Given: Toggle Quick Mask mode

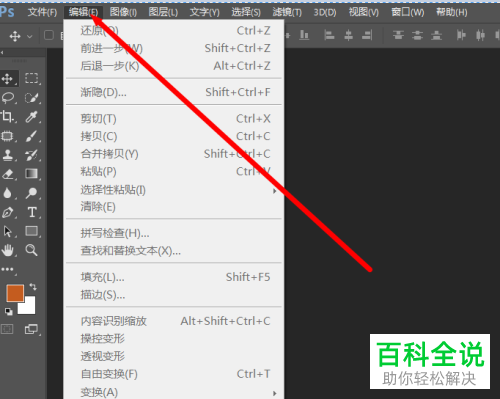Looking at the screenshot, I should pos(7,329).
